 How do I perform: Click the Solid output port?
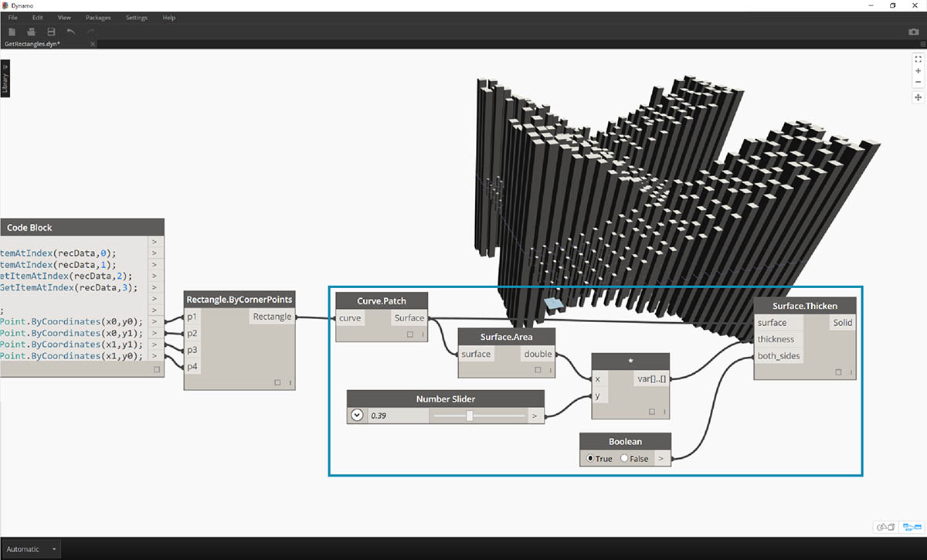[x=842, y=323]
